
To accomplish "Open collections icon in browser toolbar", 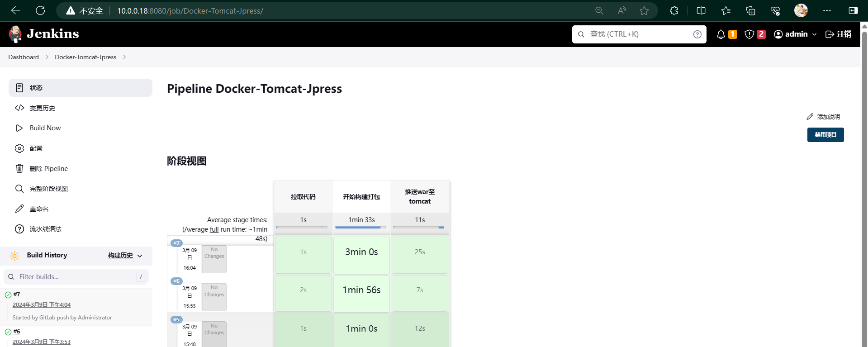I will pos(751,10).
